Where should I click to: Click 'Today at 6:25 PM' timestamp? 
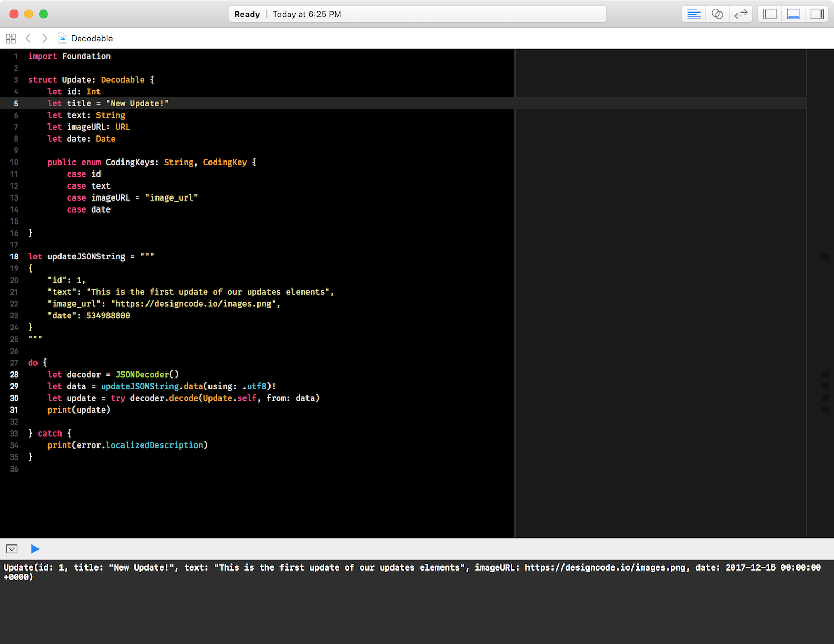[x=307, y=14]
